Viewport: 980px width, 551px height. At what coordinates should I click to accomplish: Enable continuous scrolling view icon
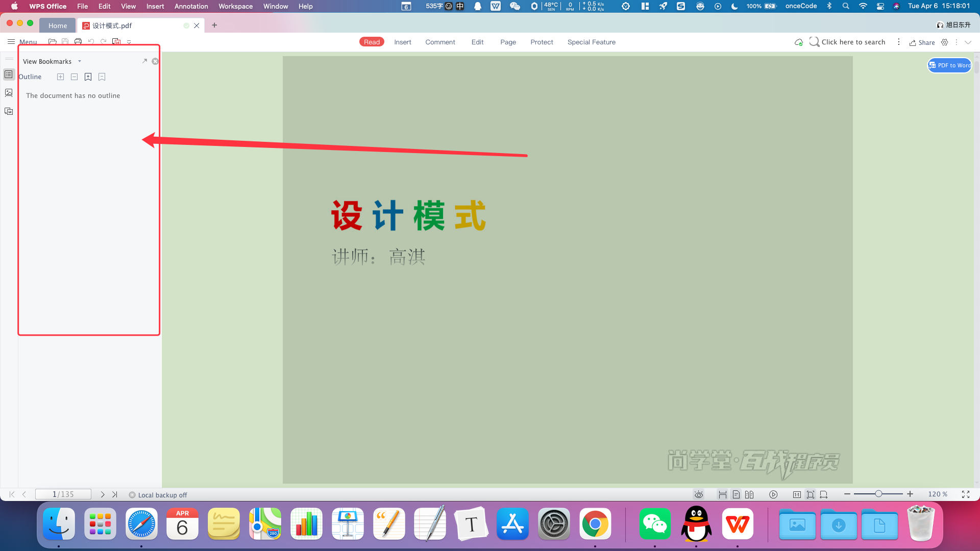pyautogui.click(x=722, y=494)
